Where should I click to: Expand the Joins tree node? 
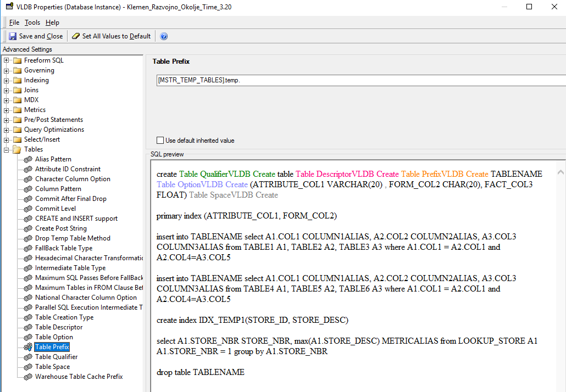point(5,89)
